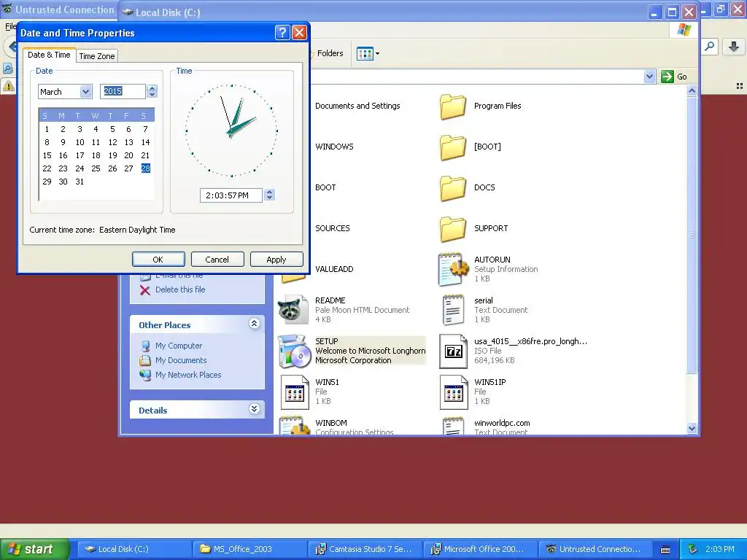Click the file list scroll up arrow
Image resolution: width=747 pixels, height=560 pixels.
692,90
